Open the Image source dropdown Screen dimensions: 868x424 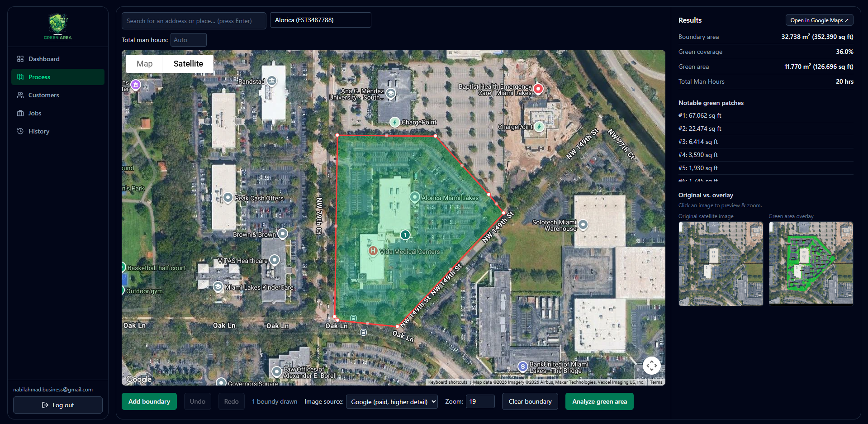(392, 401)
